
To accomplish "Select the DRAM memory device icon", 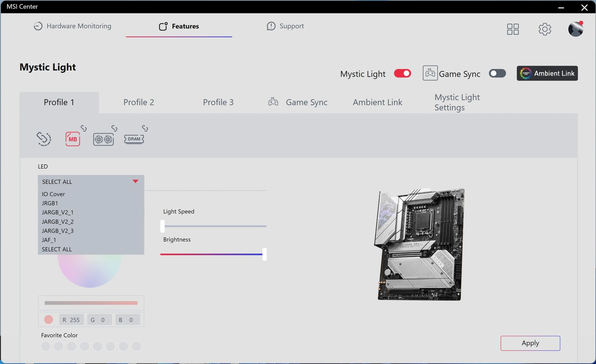I will point(134,139).
